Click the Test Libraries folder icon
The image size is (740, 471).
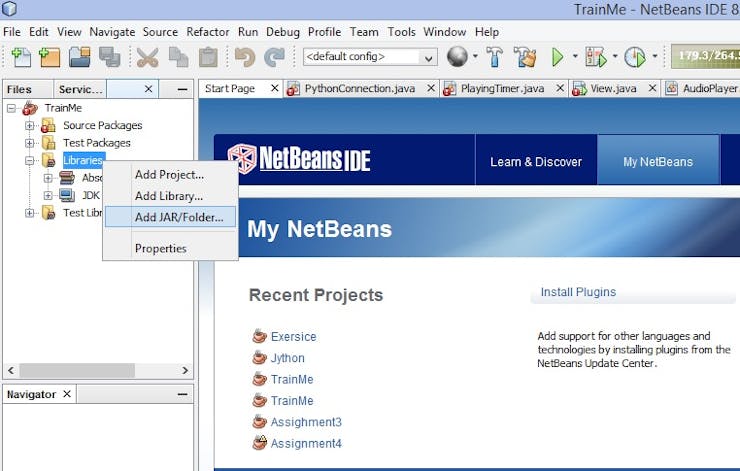[x=48, y=213]
